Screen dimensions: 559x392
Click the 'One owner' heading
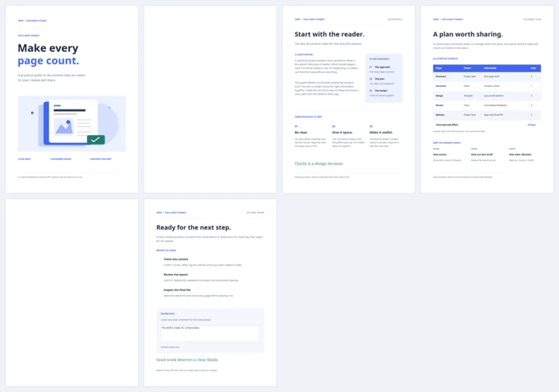(x=439, y=154)
